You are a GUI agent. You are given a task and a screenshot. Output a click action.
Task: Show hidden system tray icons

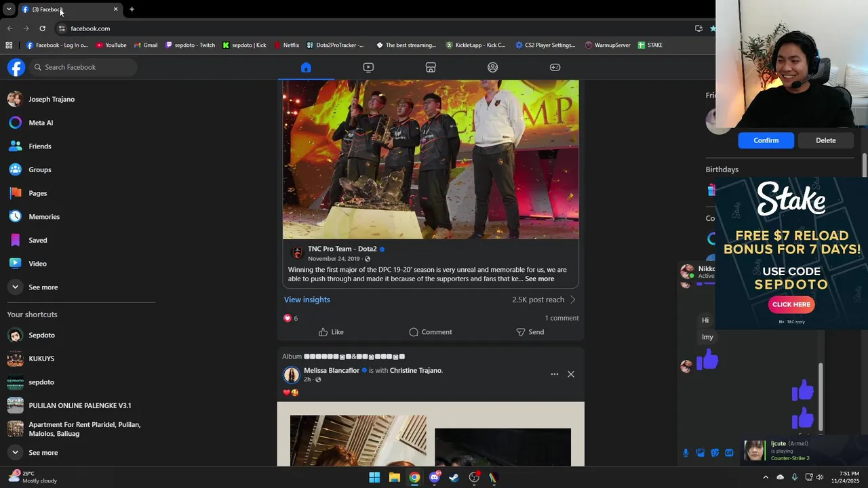(766, 477)
